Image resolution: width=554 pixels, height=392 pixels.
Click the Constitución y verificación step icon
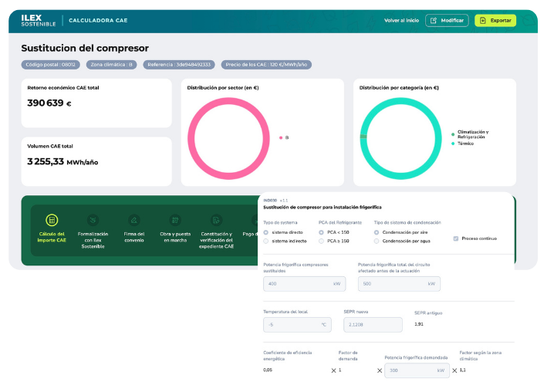pyautogui.click(x=216, y=220)
